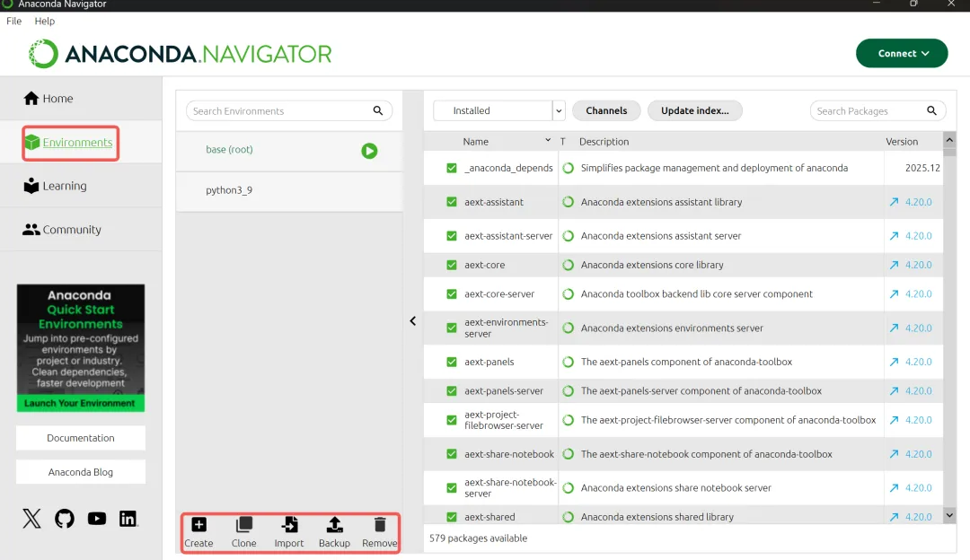Screen dimensions: 970x560
Task: Click the upgrade arrow for aext-share-notebook
Action: [x=894, y=454]
